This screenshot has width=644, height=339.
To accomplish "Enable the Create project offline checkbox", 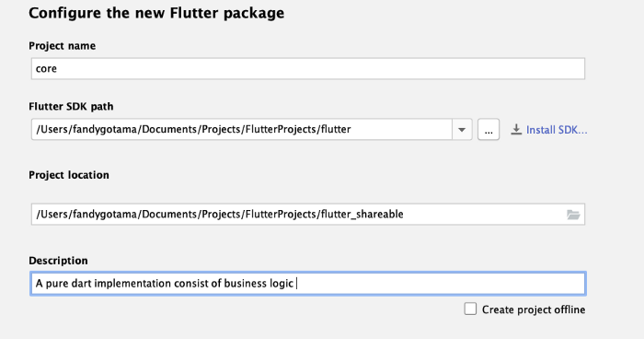I will click(470, 309).
